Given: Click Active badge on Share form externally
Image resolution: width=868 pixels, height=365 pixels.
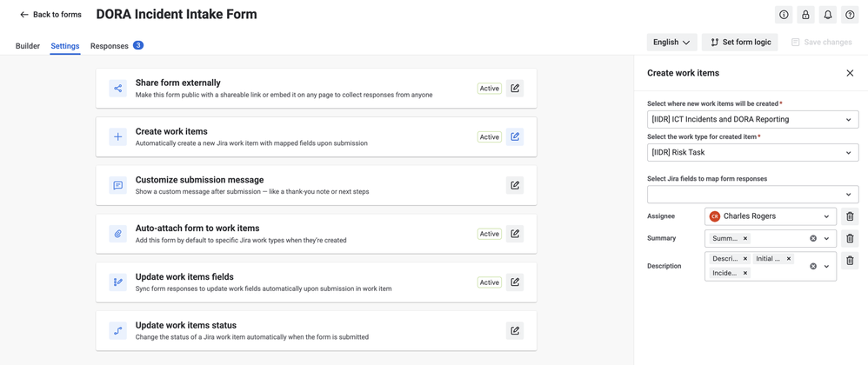Looking at the screenshot, I should tap(490, 89).
